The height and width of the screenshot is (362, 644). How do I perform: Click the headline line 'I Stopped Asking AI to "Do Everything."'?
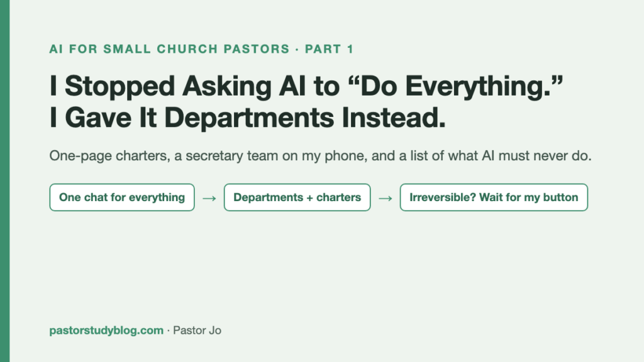click(306, 86)
